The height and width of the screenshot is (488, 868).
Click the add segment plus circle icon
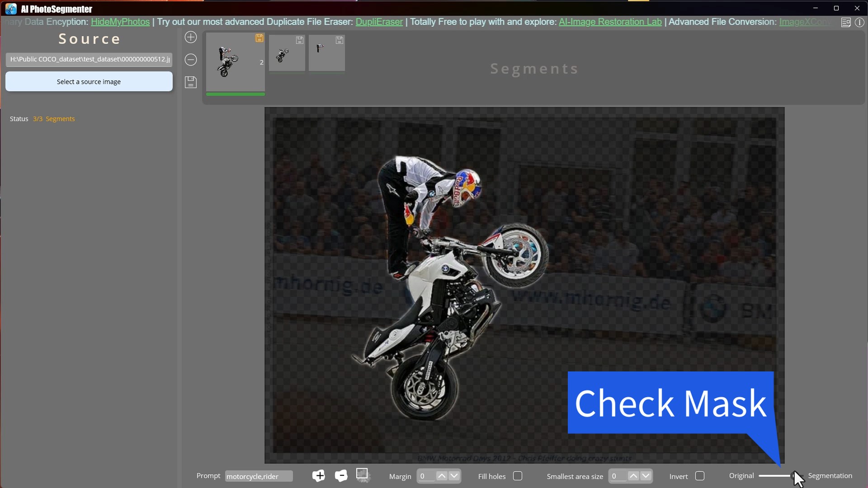click(191, 37)
